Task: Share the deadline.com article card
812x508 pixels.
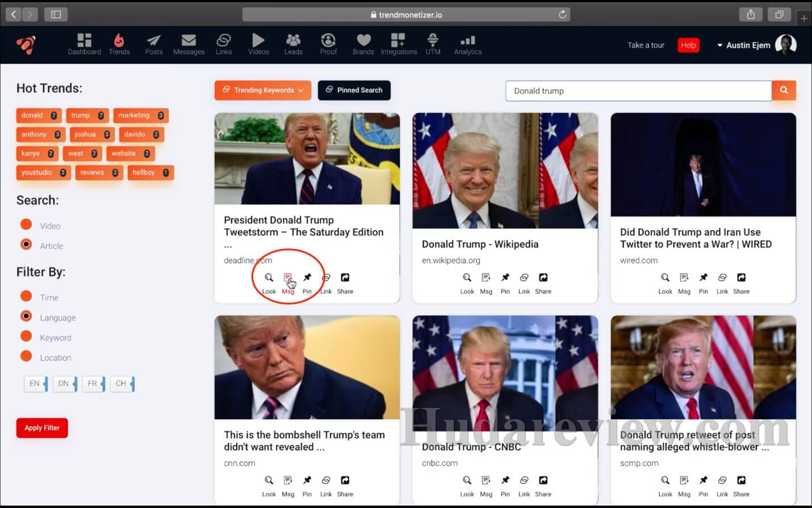Action: click(x=345, y=278)
